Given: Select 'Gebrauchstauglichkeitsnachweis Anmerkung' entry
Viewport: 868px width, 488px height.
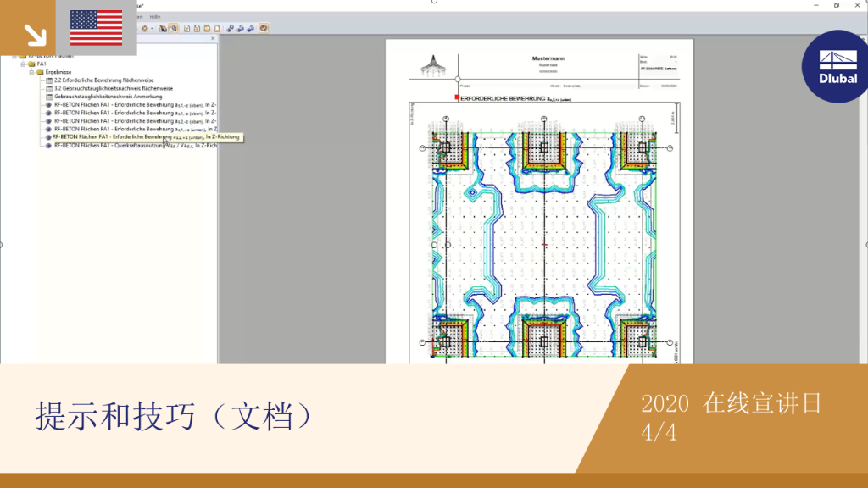Looking at the screenshot, I should [x=108, y=97].
